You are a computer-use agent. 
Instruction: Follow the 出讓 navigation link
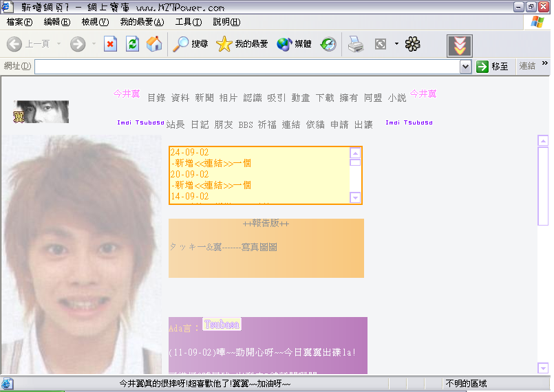click(363, 124)
